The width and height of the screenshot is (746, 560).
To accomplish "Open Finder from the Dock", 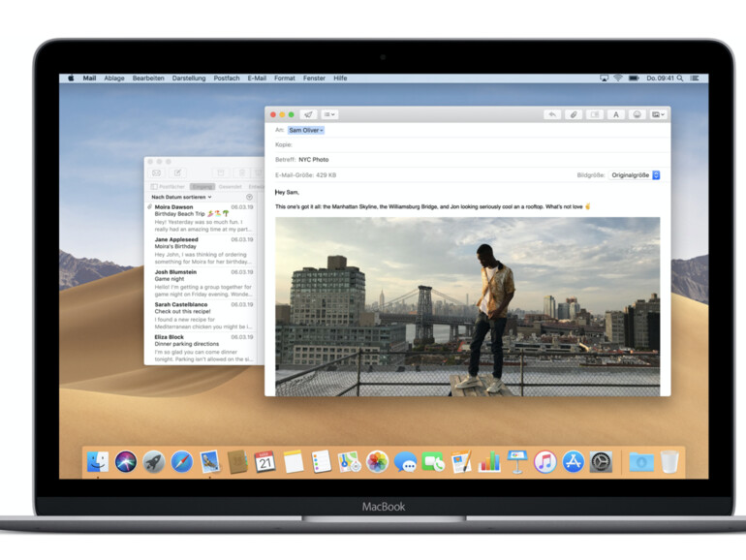I will click(98, 461).
